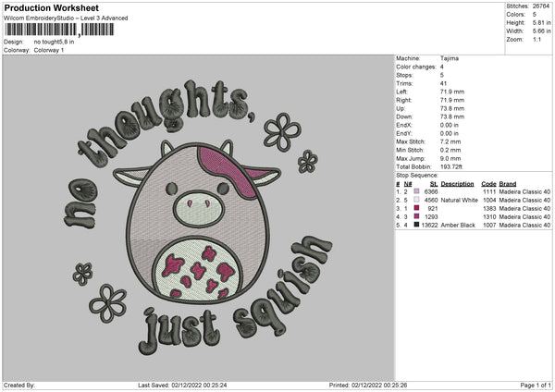The width and height of the screenshot is (555, 392).
Task: Select the Amber Black color swatch
Action: click(416, 225)
